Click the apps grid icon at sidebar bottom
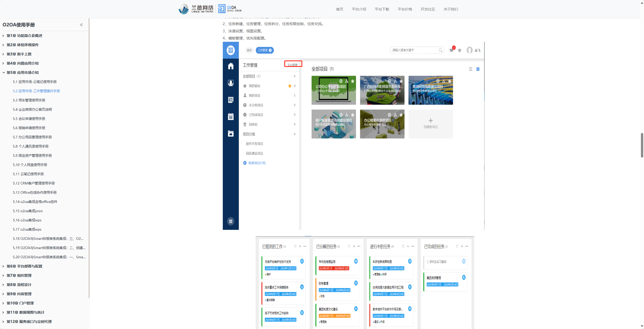The image size is (644, 329). [x=230, y=221]
